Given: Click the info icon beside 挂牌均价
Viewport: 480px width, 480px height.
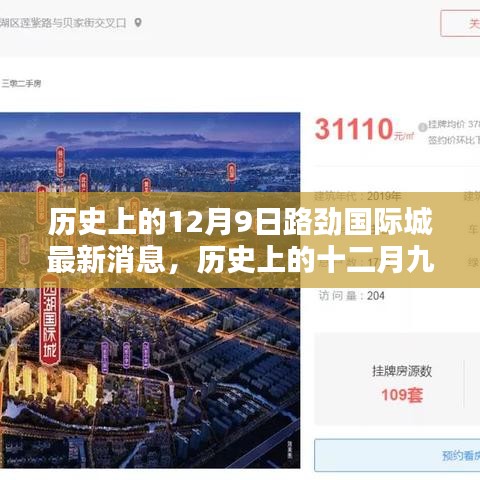Looking at the screenshot, I should (x=423, y=127).
